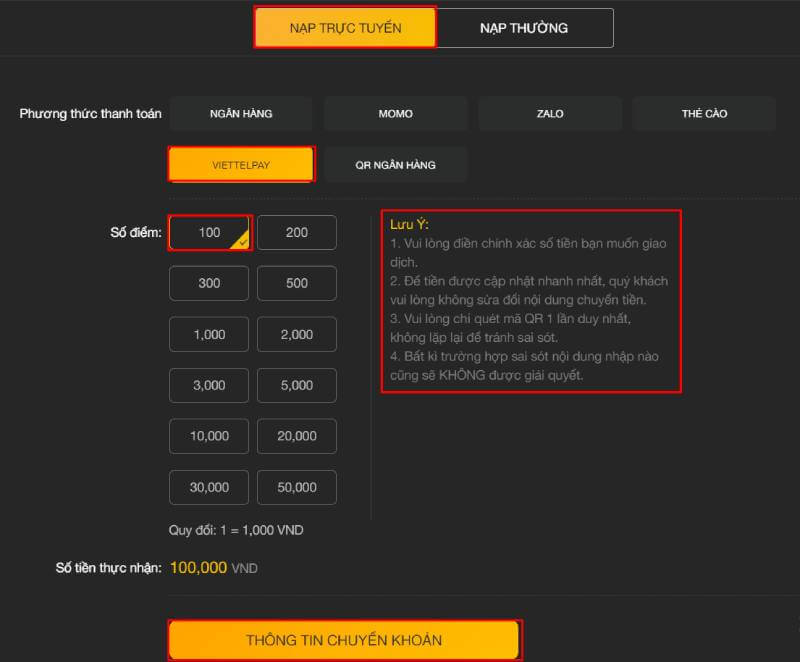Select 1,000 points amount
This screenshot has width=800, height=662.
[209, 335]
